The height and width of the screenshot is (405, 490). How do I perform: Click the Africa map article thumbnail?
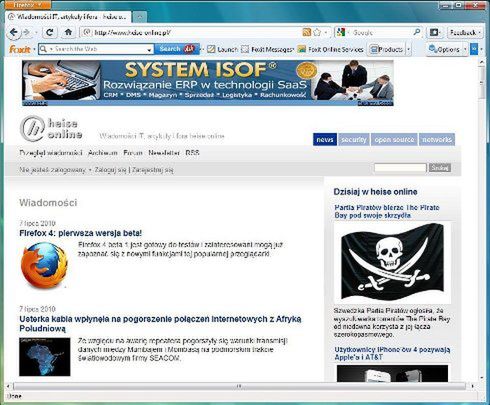pos(45,357)
